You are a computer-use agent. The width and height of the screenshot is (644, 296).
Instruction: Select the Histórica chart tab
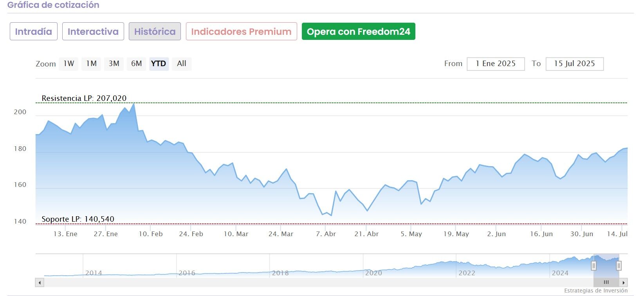click(155, 32)
